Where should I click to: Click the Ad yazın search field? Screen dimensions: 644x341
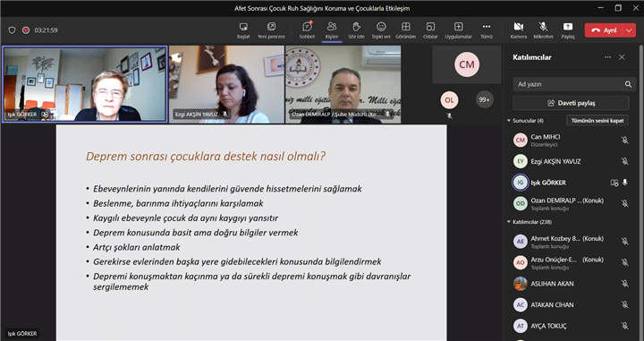pyautogui.click(x=571, y=84)
